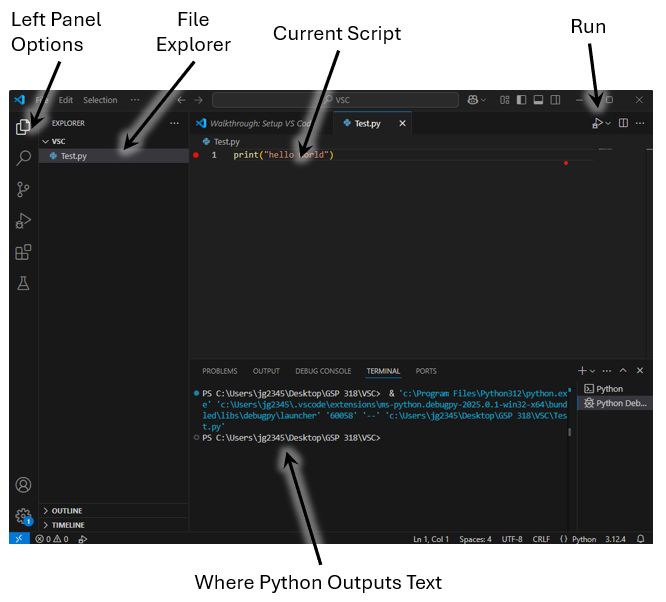Open the Extensions marketplace icon
Screen dimensions: 666x602
tap(23, 252)
